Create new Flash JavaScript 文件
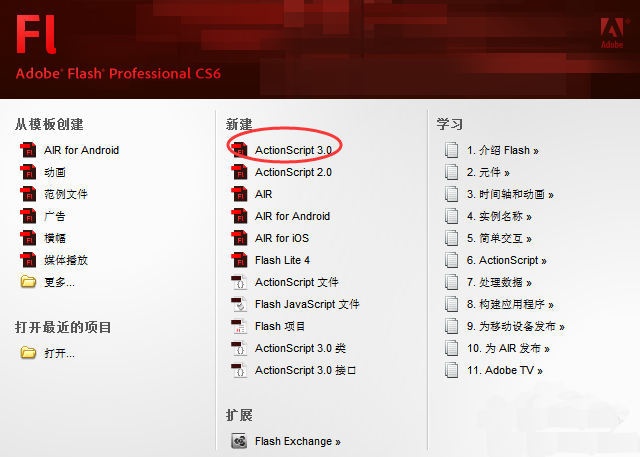 307,304
